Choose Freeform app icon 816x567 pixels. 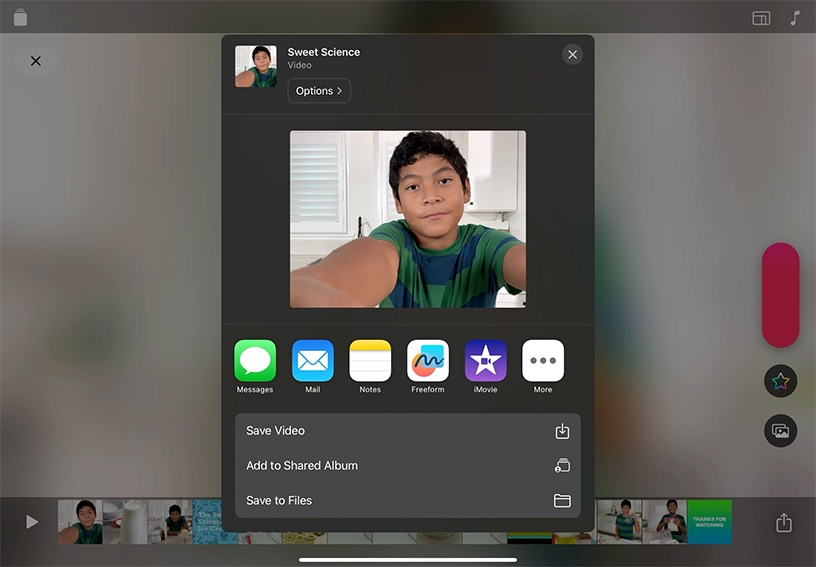click(x=428, y=361)
